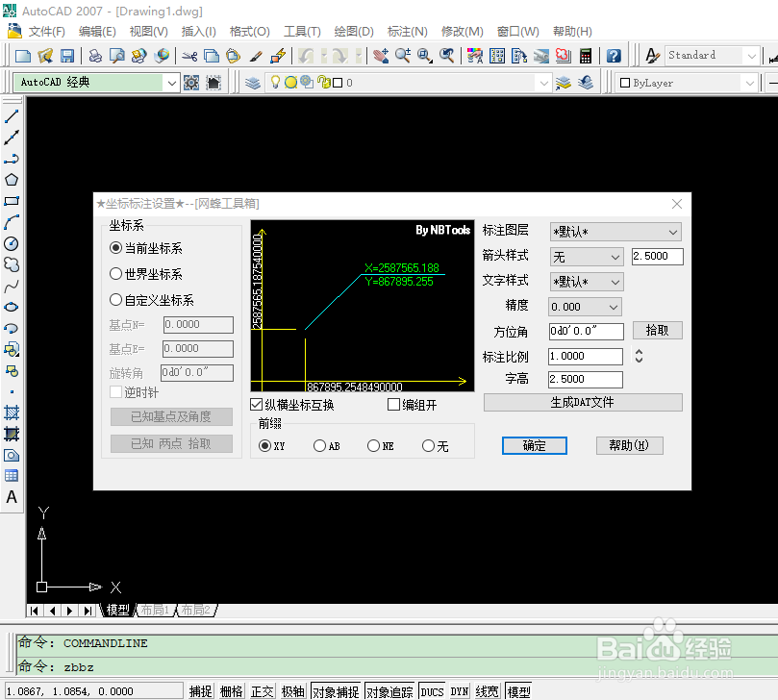Screen dimensions: 778x700
Task: Open Layer Properties Manager icon
Action: (253, 83)
